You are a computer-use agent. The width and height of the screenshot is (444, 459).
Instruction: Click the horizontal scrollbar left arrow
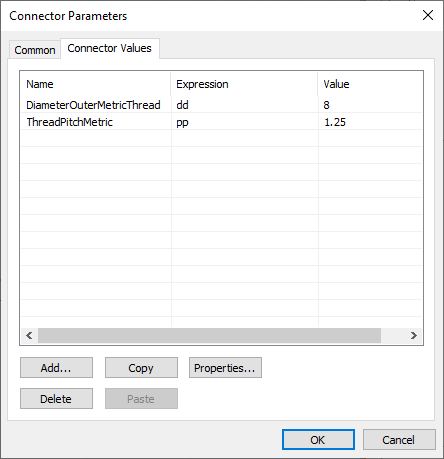pos(29,335)
